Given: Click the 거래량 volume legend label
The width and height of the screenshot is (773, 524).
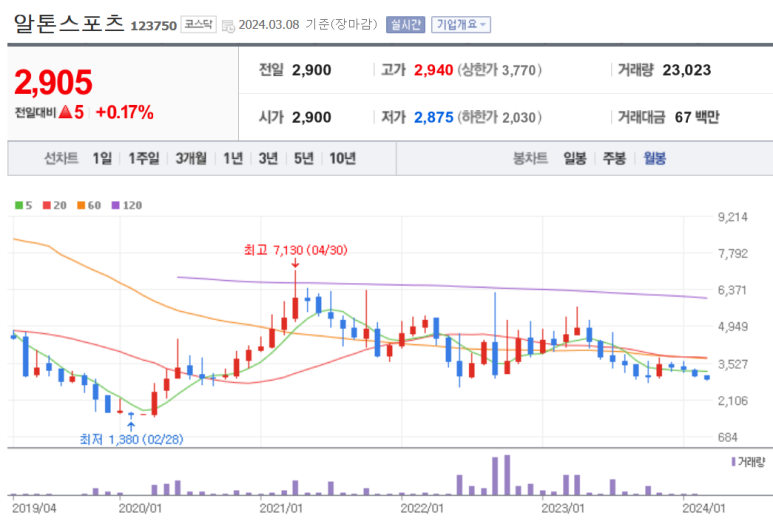Looking at the screenshot, I should (751, 462).
